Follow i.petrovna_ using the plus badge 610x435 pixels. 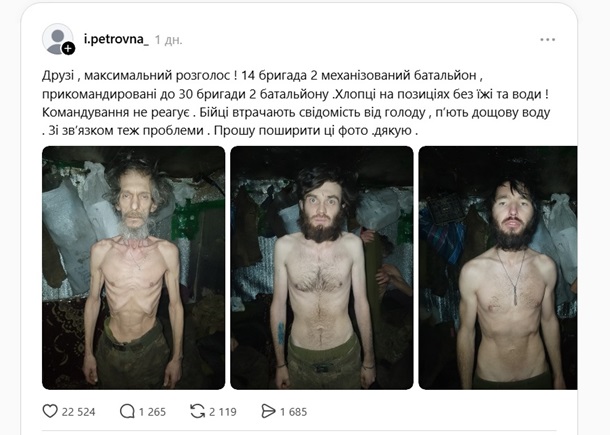tap(68, 48)
